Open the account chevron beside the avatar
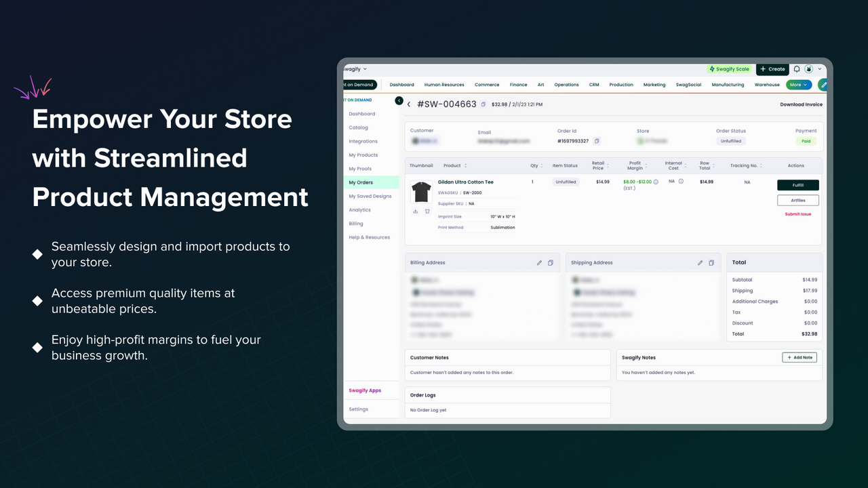The width and height of the screenshot is (868, 488). coord(820,69)
